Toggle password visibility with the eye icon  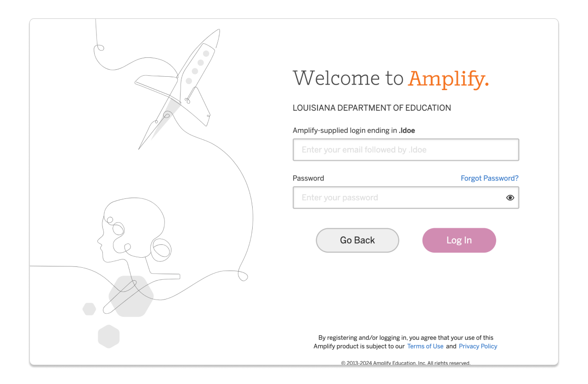(x=510, y=197)
